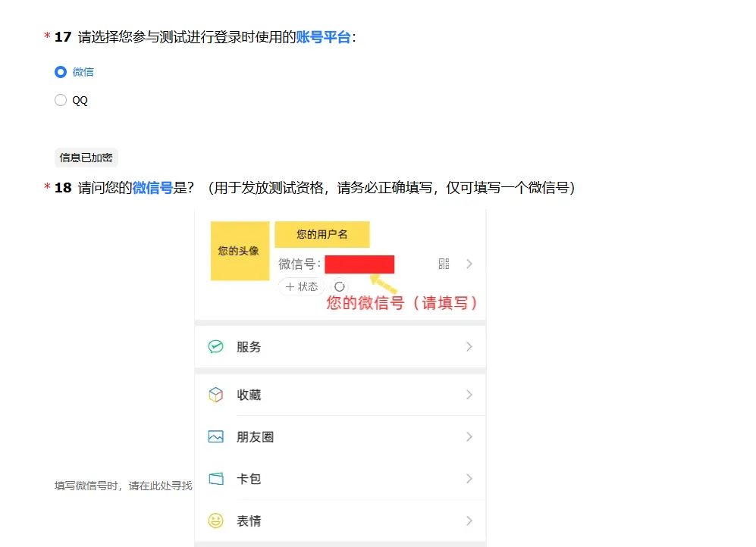The image size is (756, 547).
Task: Click the refresh circle icon beside 状态
Action: point(339,286)
